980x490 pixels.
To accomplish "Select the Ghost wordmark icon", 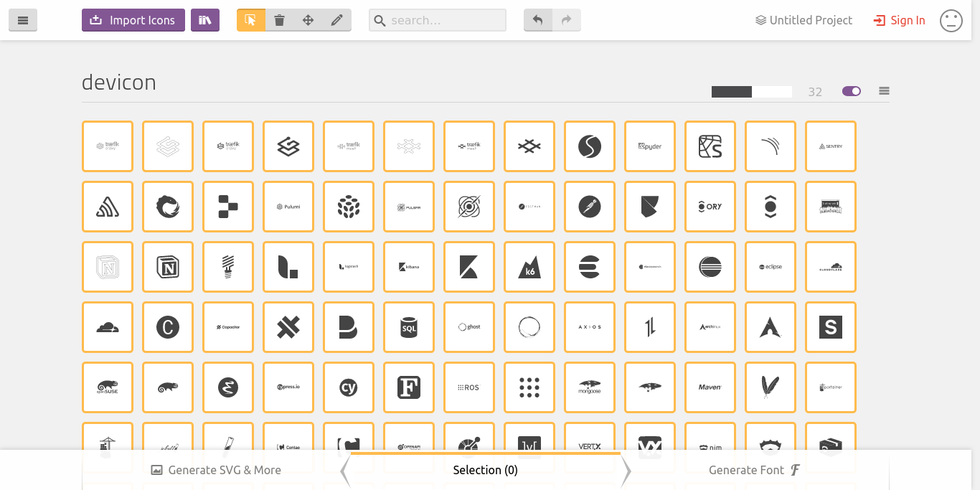I will [x=469, y=327].
